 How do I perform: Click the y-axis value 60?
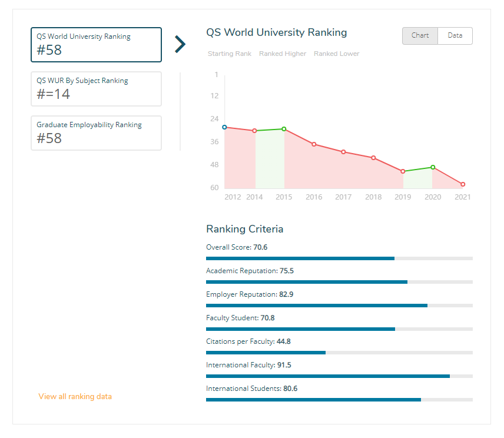point(214,188)
